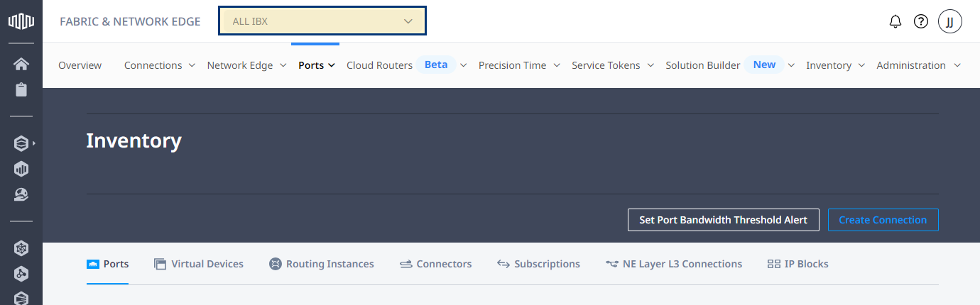Screen dimensions: 980x305
Task: Click the Create Connection button
Action: pos(883,220)
